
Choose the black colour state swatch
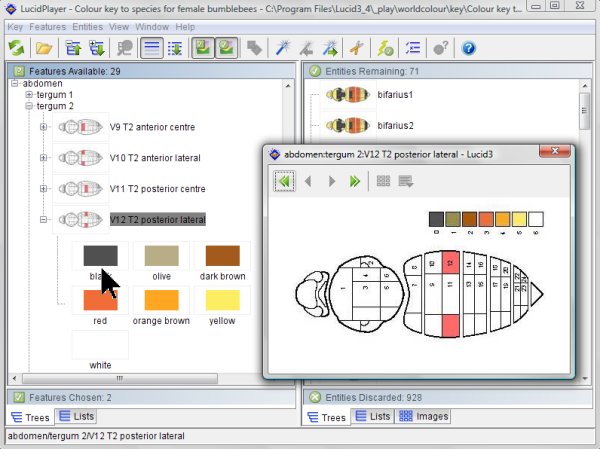click(100, 256)
